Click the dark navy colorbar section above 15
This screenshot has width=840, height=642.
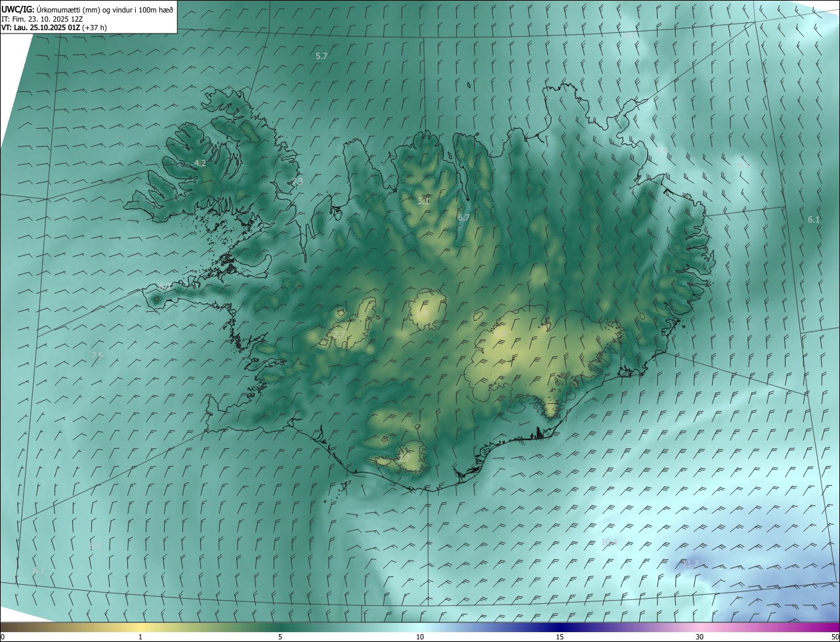pos(560,627)
